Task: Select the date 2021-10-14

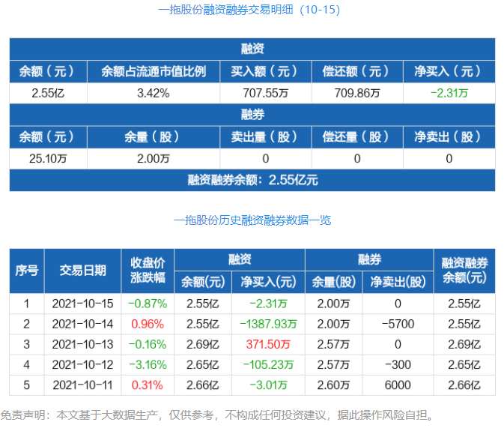Action: (82, 324)
